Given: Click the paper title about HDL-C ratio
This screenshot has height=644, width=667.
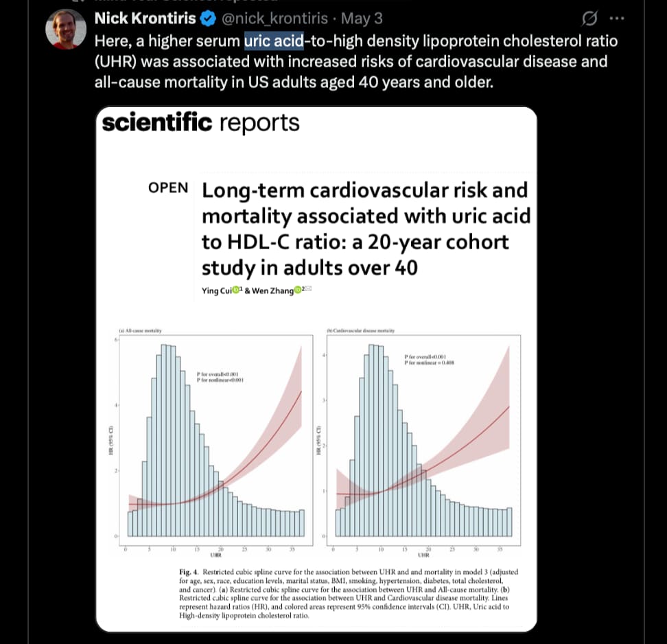Looking at the screenshot, I should 366,229.
